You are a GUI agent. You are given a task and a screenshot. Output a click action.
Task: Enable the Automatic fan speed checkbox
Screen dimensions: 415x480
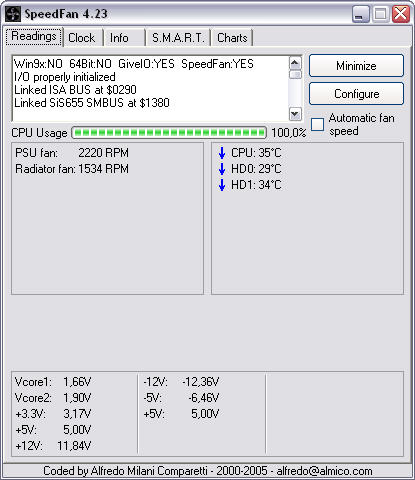pyautogui.click(x=317, y=124)
